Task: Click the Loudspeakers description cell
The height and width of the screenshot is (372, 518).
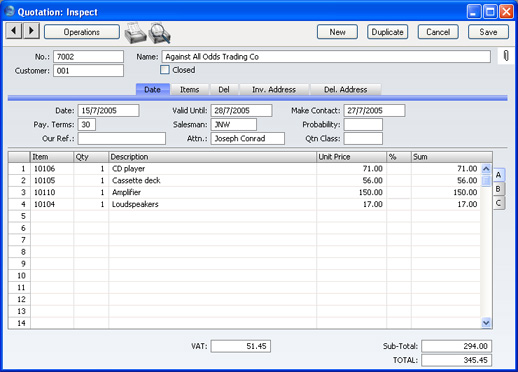Action: (x=212, y=204)
